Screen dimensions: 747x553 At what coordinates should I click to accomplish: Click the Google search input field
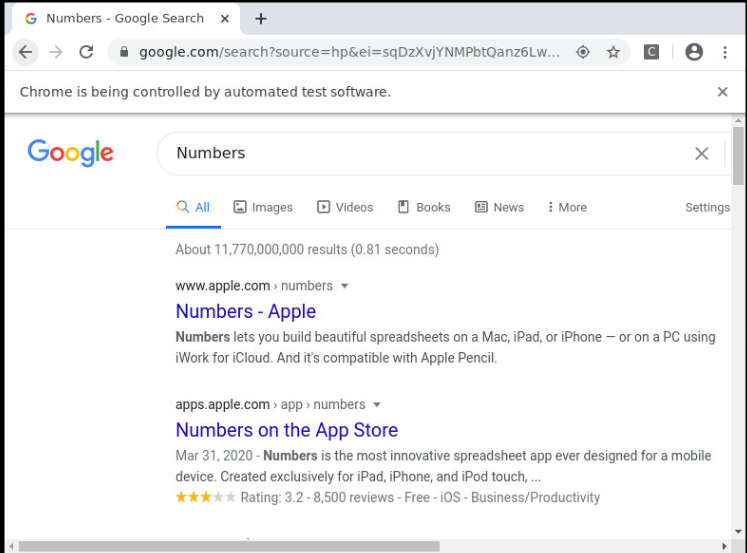pos(420,153)
